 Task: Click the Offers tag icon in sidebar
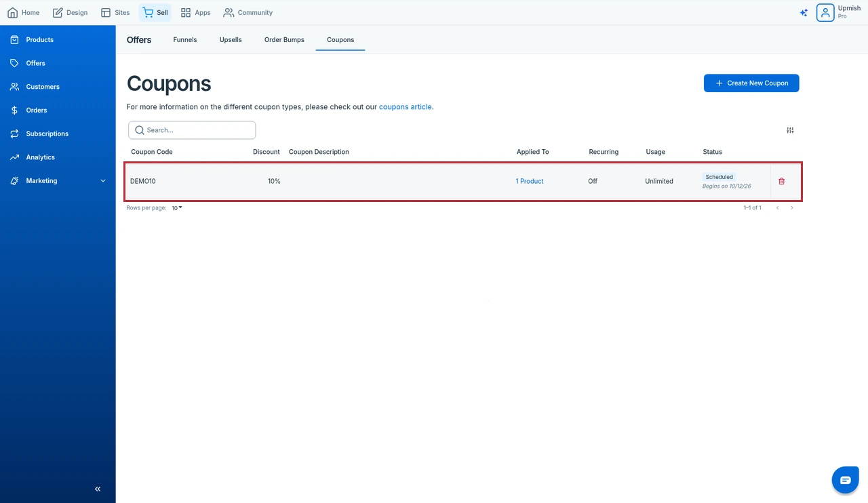[14, 63]
